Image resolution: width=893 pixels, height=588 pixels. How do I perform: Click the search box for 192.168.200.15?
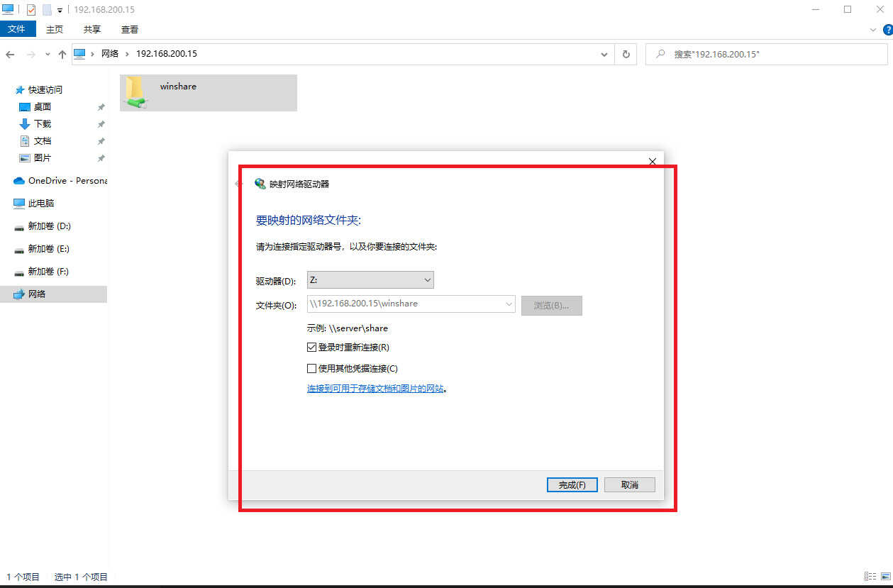pos(766,54)
